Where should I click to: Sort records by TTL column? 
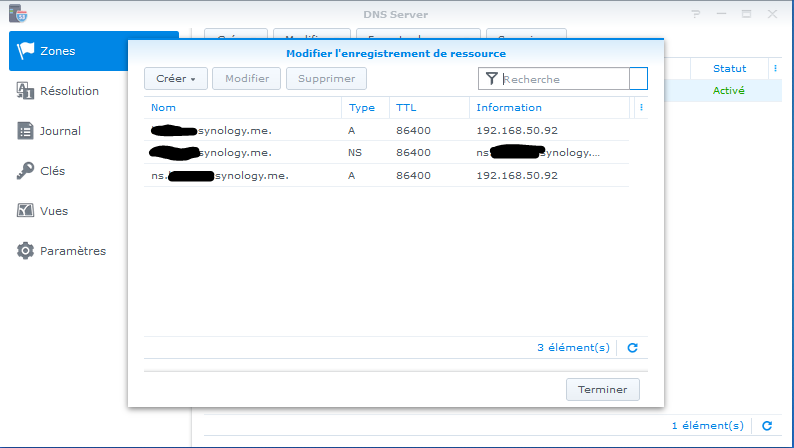pyautogui.click(x=429, y=107)
